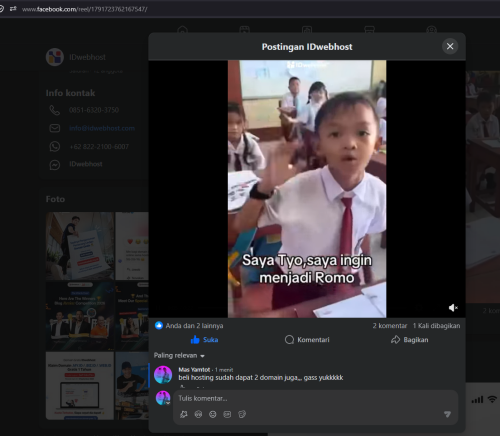Open the Klaim Domain laptop promo photo

80,386
